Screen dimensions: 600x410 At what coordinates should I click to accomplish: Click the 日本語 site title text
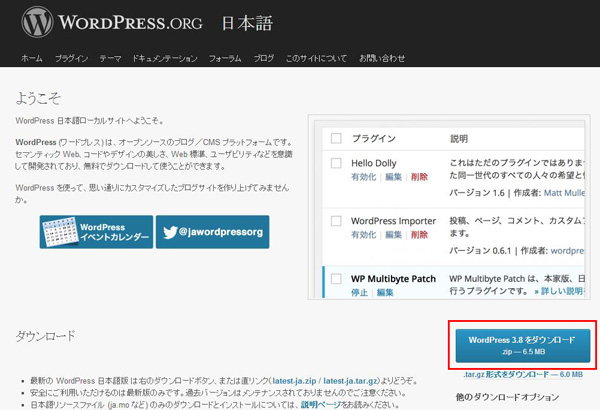[247, 23]
